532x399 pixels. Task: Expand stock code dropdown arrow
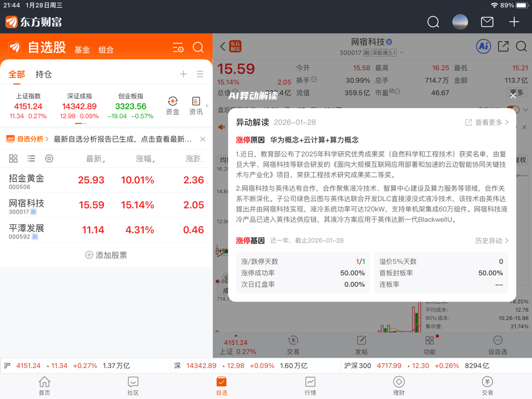click(402, 53)
